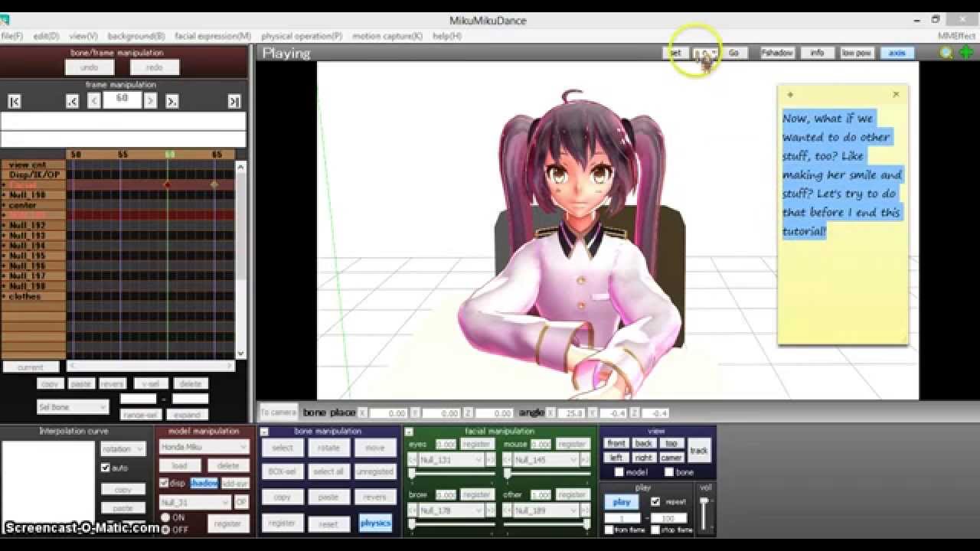Viewport: 980px width, 551px height.
Task: Open the facial expression(M) menu
Action: click(x=213, y=36)
